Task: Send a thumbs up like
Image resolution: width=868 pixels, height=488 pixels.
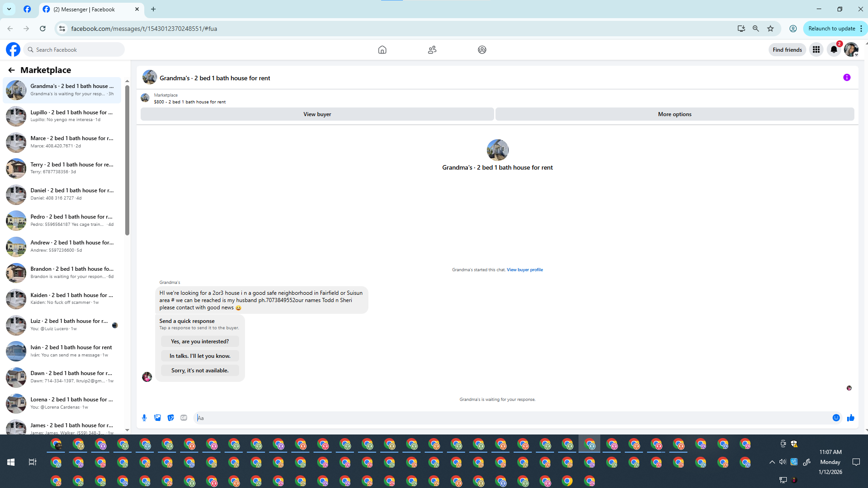Action: [851, 418]
